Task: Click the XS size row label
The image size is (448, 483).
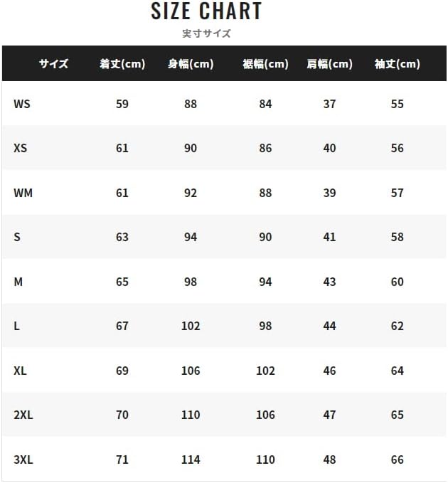Action: [21, 148]
